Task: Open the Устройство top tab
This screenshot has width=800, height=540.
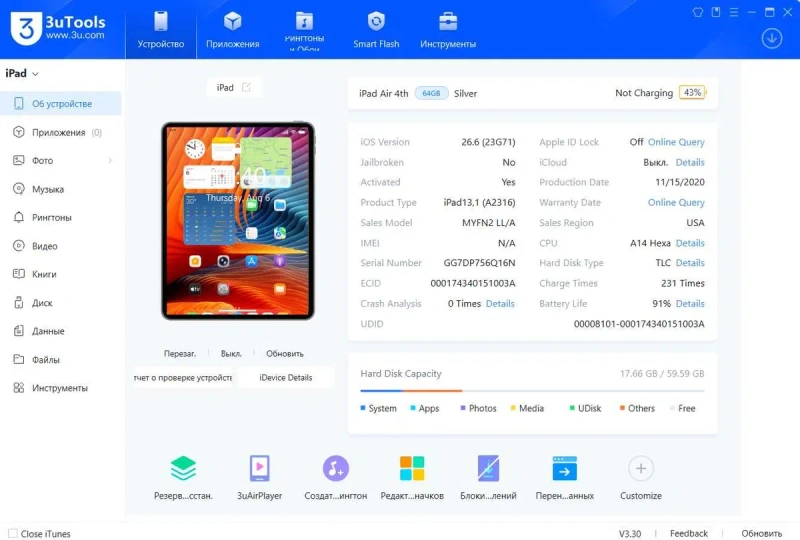Action: coord(161,30)
